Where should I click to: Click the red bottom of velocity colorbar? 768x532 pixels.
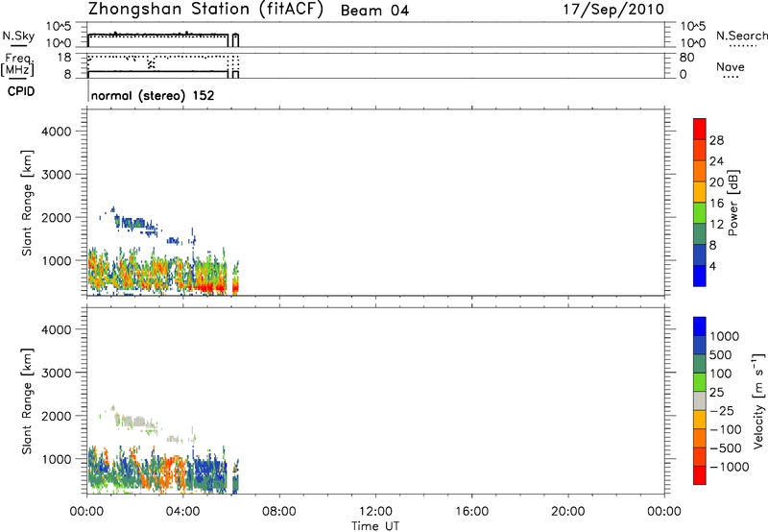[700, 475]
